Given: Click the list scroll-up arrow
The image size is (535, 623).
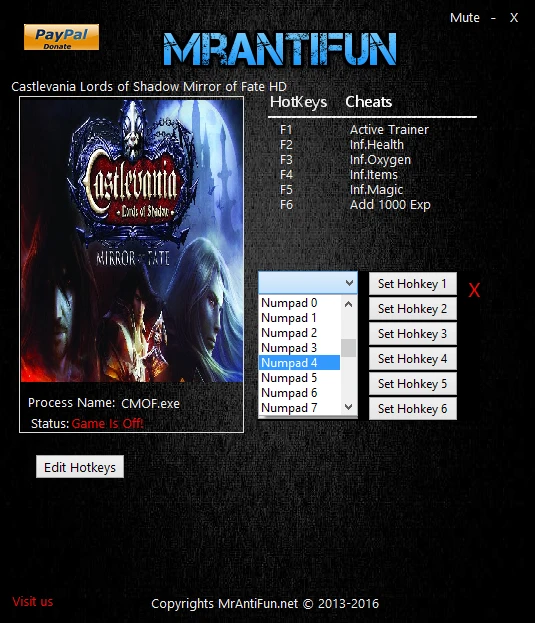Looking at the screenshot, I should coord(348,304).
